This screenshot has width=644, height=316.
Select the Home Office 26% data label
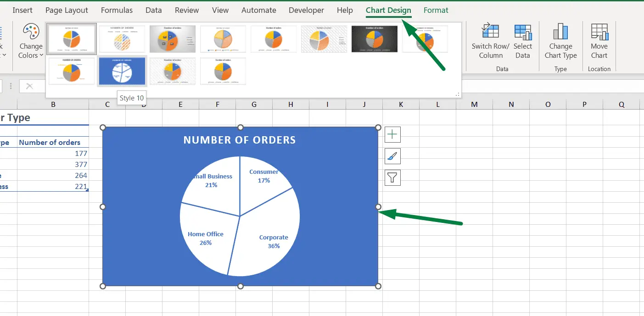coord(206,238)
